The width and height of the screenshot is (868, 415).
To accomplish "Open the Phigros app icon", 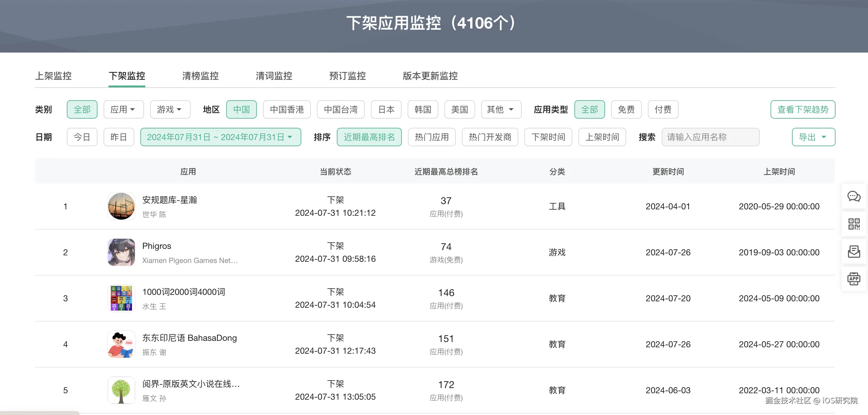I will [x=121, y=252].
